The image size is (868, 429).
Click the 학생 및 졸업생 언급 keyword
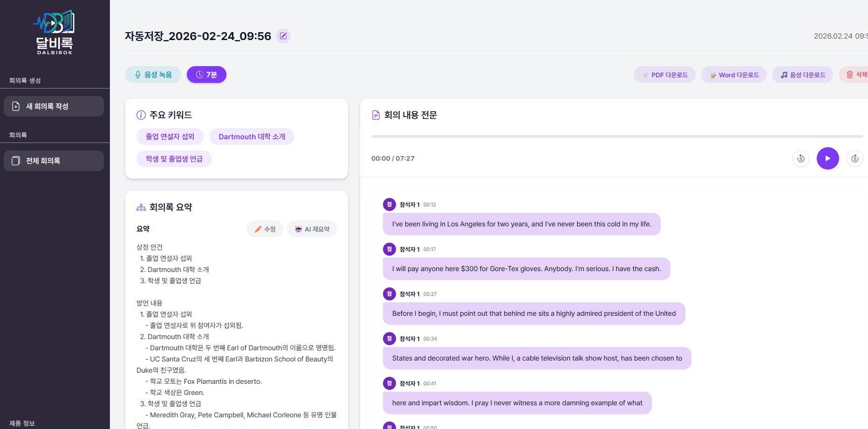(x=174, y=159)
